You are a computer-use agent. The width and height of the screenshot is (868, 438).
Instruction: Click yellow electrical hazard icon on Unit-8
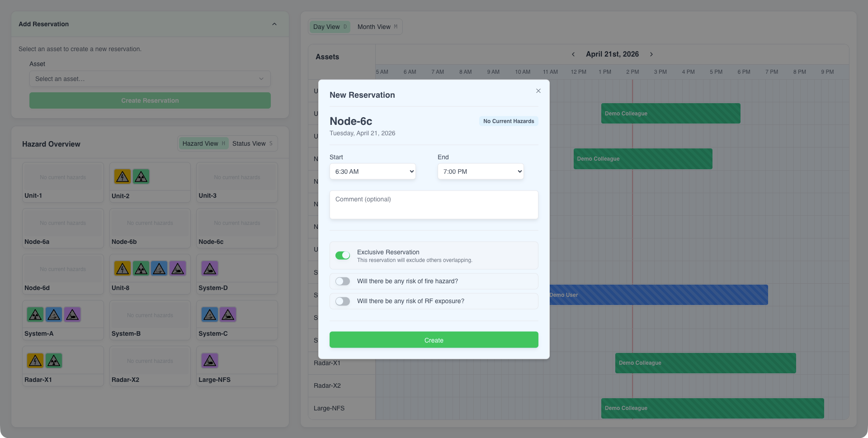coord(123,269)
